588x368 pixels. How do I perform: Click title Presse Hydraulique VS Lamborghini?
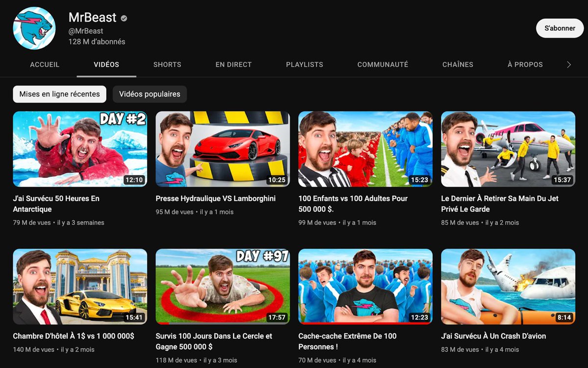tap(216, 199)
